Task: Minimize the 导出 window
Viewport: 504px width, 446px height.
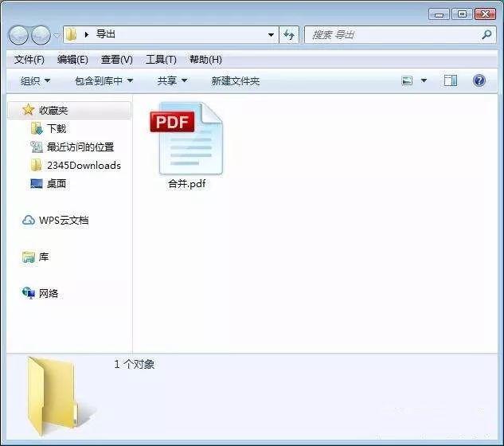Action: pos(439,15)
